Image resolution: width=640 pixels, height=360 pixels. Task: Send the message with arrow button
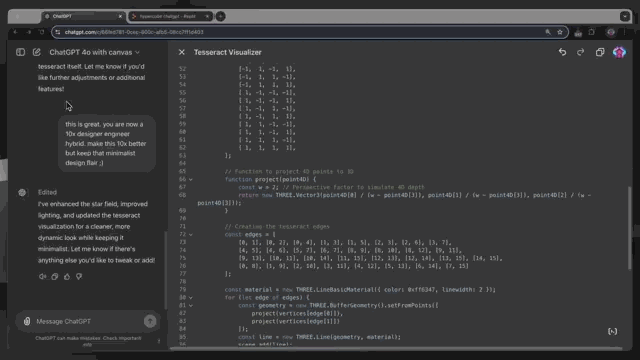pos(150,321)
